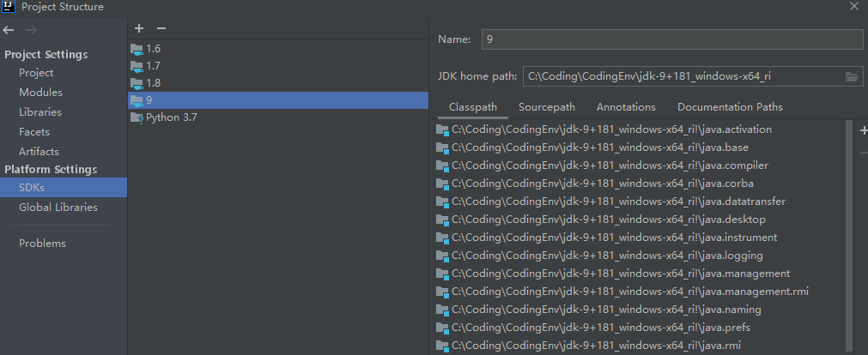Click library icon next to java.corba
This screenshot has height=355, width=868.
tap(442, 184)
